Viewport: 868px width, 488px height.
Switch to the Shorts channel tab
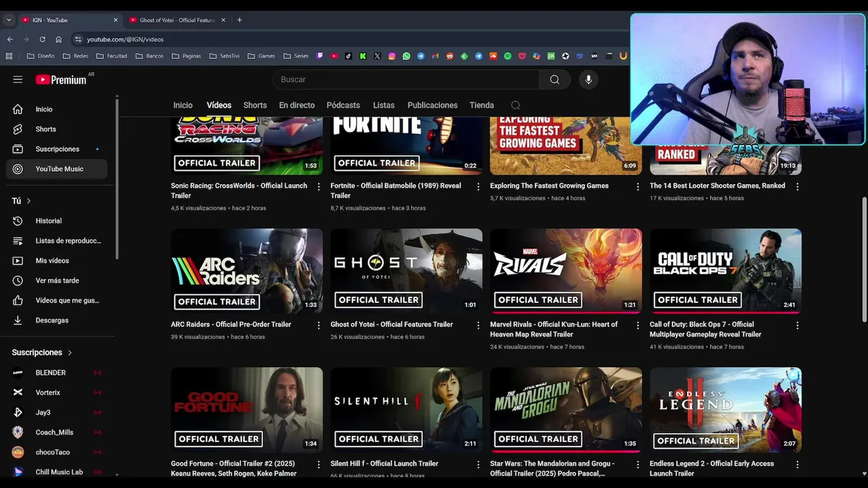click(x=255, y=105)
